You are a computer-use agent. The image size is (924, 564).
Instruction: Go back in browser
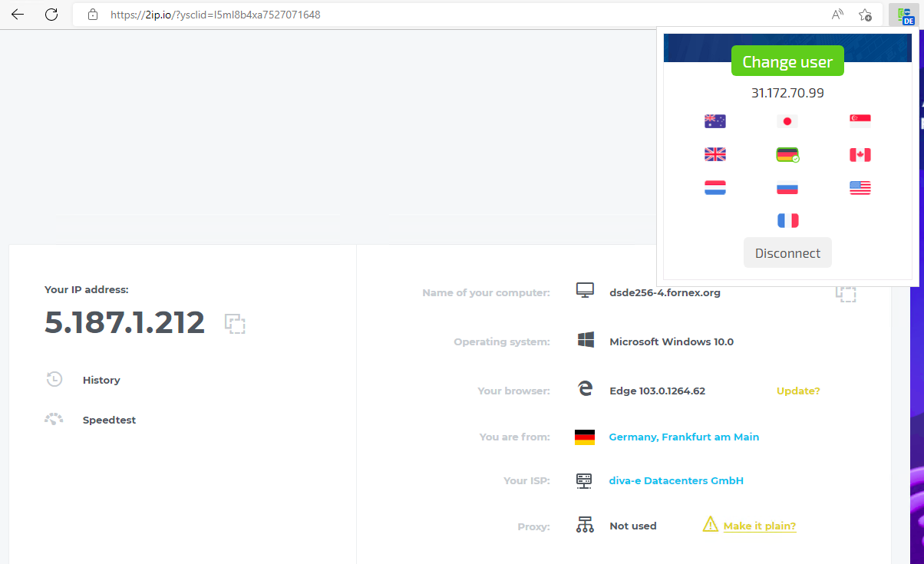point(17,15)
